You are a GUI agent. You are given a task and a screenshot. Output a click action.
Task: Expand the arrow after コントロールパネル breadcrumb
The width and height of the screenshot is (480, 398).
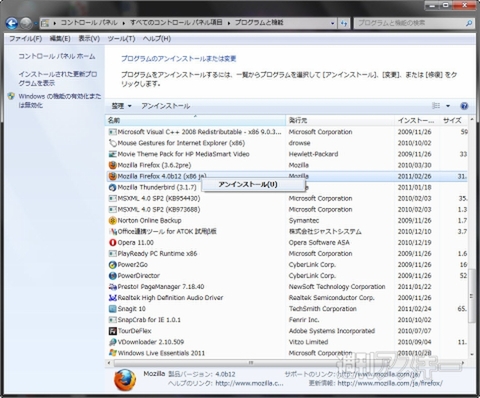[123, 23]
